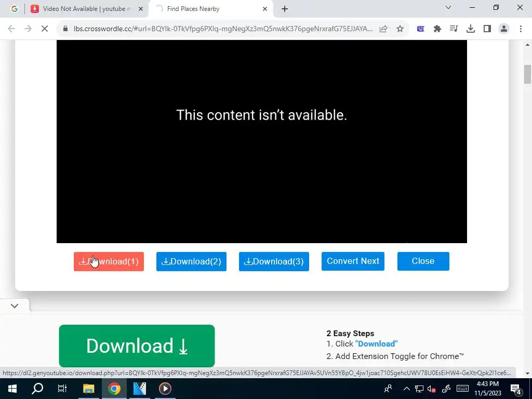View site information via the padlock icon
Viewport: 532px width, 399px height.
[x=65, y=29]
